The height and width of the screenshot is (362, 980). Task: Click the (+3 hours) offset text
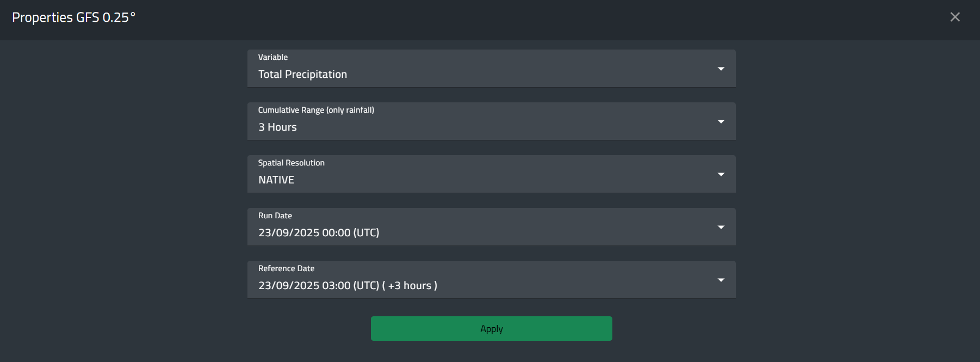pos(410,286)
